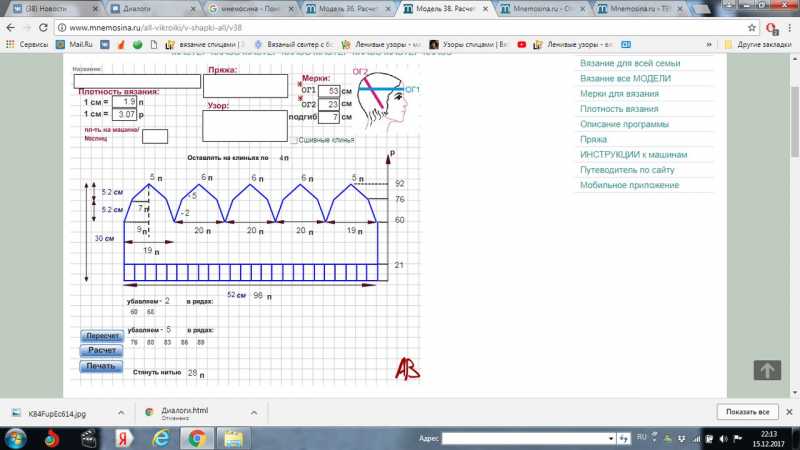Viewport: 800px width, 450px height.
Task: Open the taskbar address field dropdown
Action: point(612,438)
